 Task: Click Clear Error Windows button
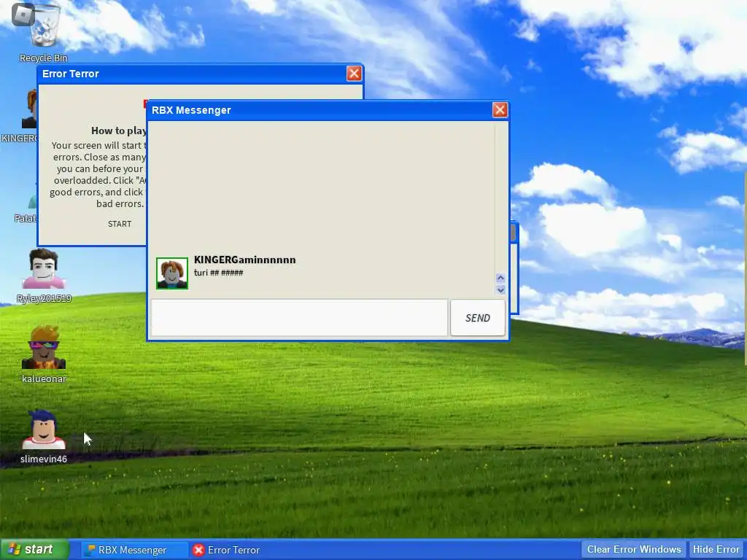634,550
